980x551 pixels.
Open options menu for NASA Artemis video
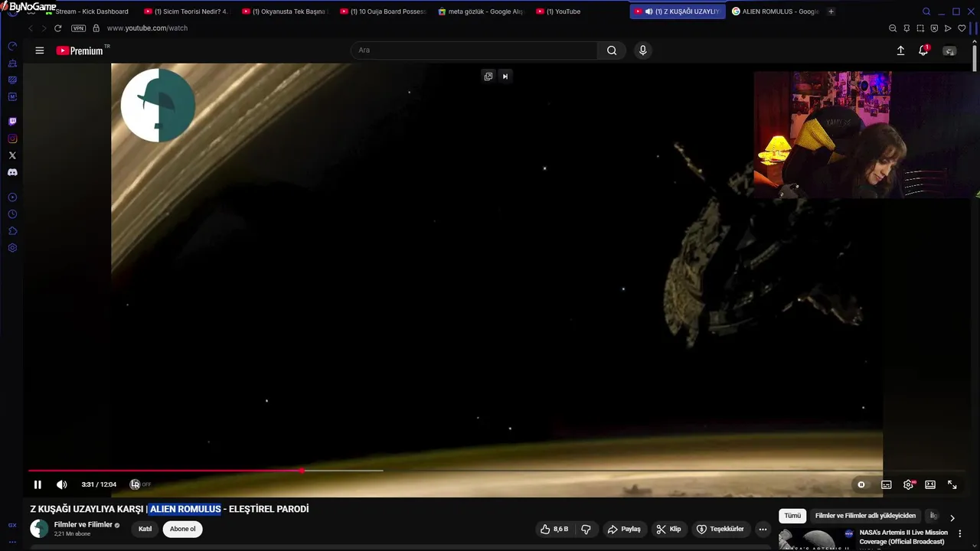tap(960, 533)
